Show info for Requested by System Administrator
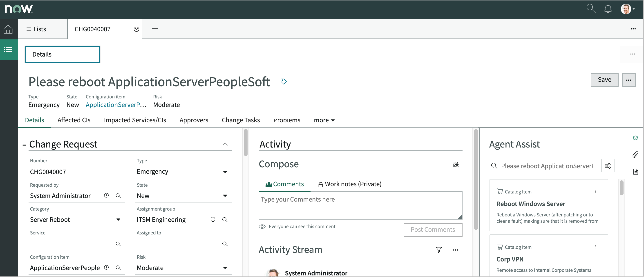Screen dimensions: 644x277 click(x=106, y=195)
